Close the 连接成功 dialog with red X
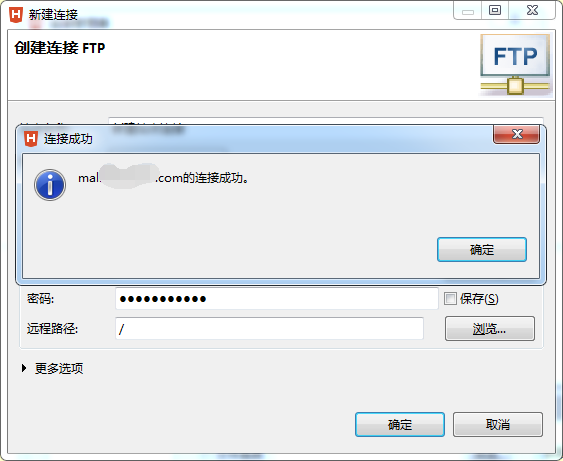 click(517, 134)
